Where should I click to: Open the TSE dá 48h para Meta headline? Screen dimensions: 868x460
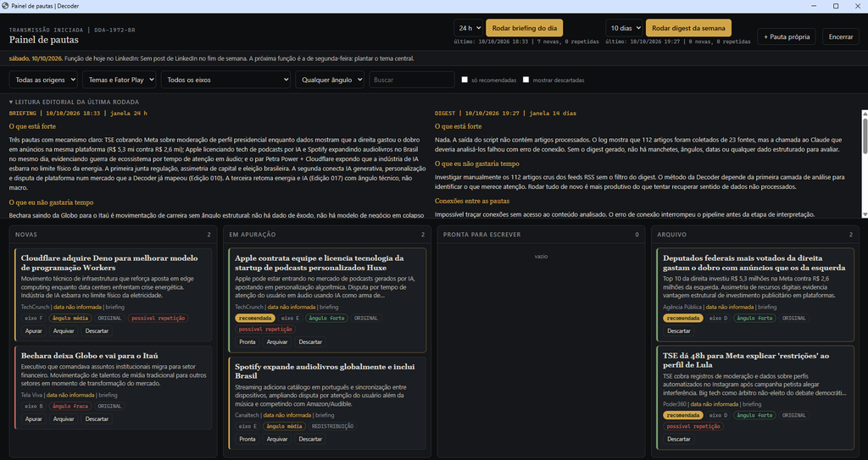(746, 360)
